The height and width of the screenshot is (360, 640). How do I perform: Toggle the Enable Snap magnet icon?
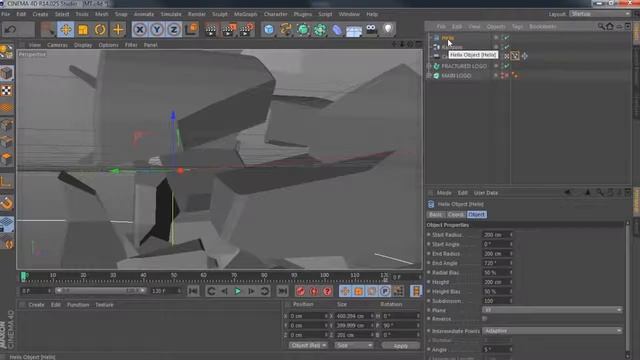point(7,203)
